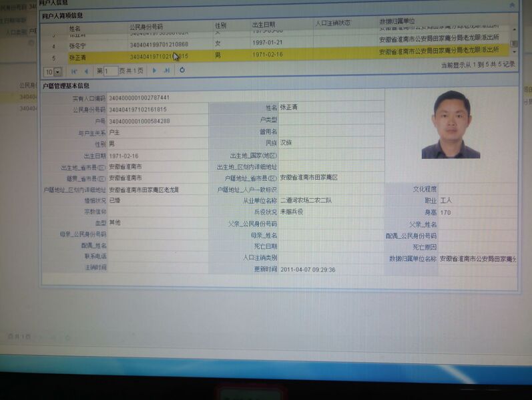This screenshot has width=532, height=400.
Task: Sort by the 人口注销状态 column header
Action: [x=333, y=23]
